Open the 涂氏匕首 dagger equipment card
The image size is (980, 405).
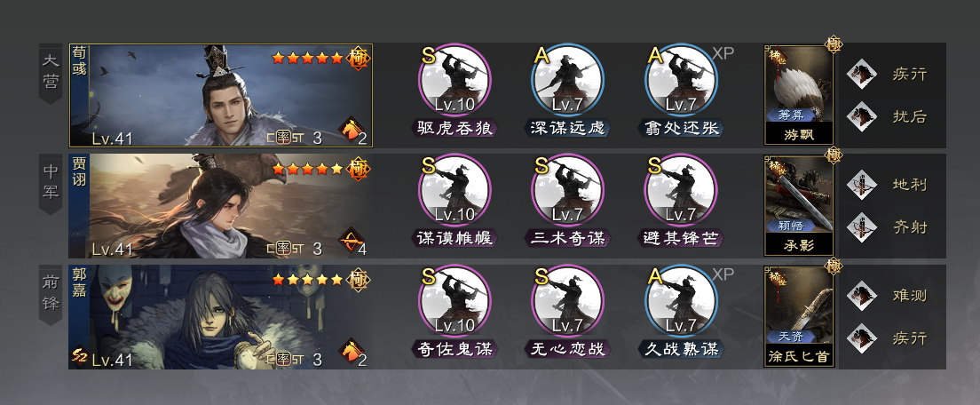(x=799, y=317)
